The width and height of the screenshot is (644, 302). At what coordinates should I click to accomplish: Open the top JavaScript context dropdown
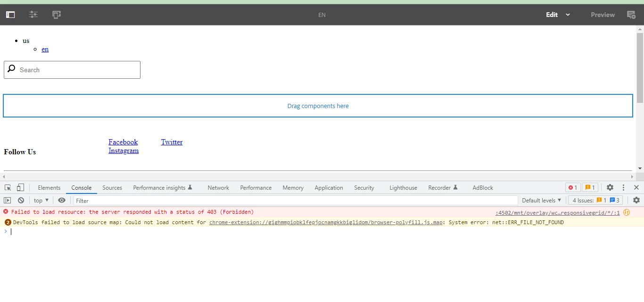41,200
